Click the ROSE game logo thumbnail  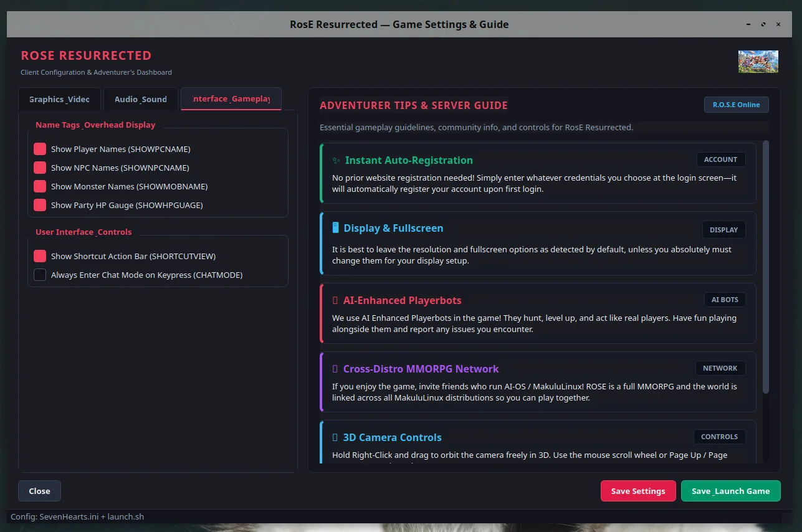coord(758,62)
